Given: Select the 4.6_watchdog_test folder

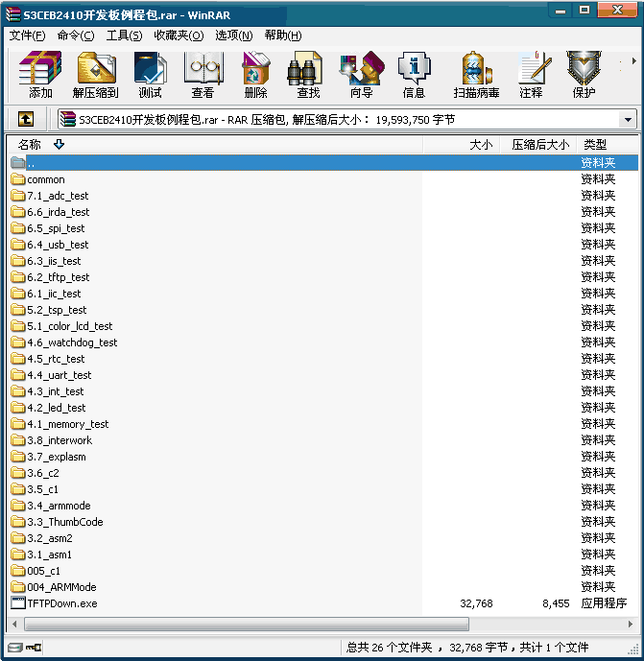Looking at the screenshot, I should point(64,342).
